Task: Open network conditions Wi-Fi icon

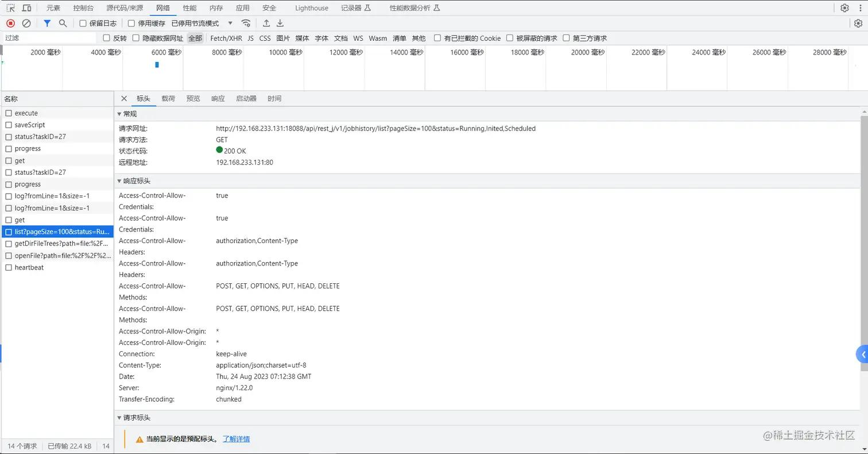Action: coord(246,23)
